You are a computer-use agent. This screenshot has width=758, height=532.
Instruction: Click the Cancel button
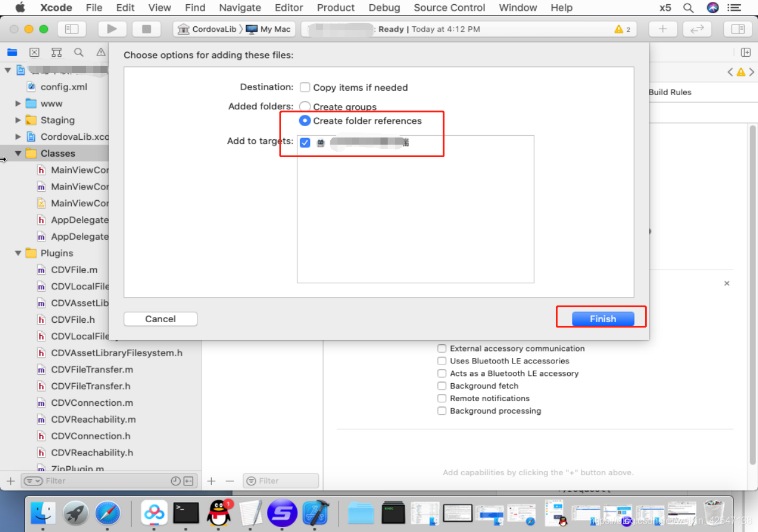click(x=160, y=319)
